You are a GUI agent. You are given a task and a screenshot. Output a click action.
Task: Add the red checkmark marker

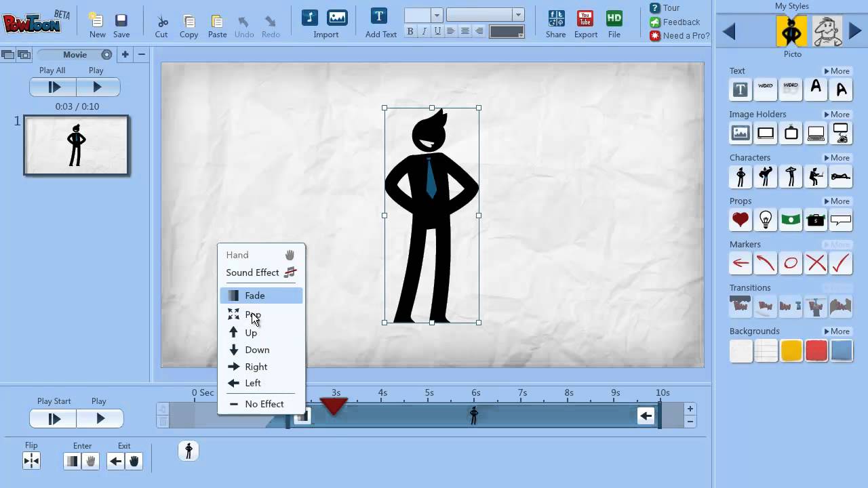[841, 263]
